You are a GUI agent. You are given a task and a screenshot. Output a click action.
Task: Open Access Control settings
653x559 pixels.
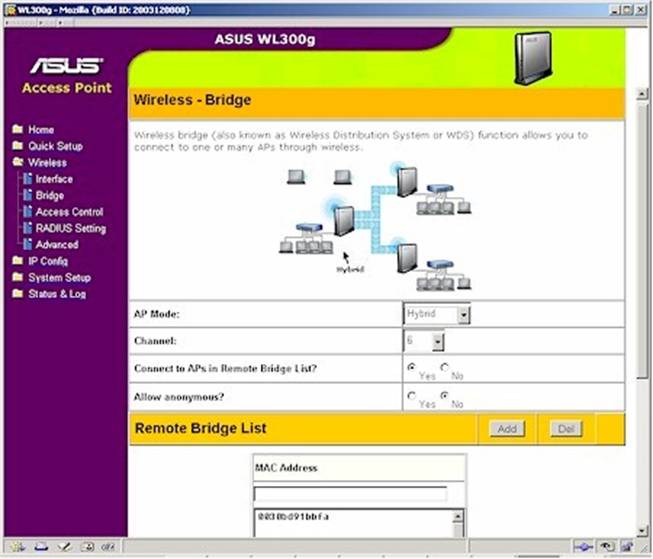69,212
